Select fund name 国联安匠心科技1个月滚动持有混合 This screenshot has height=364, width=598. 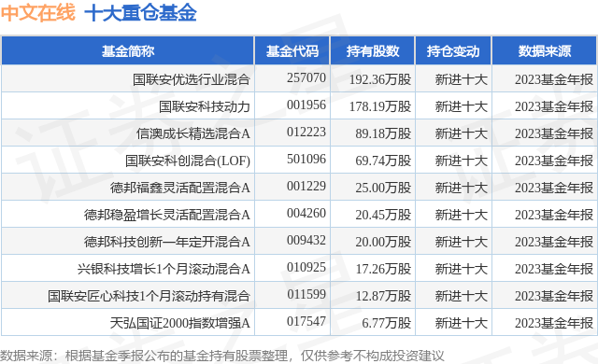point(149,296)
